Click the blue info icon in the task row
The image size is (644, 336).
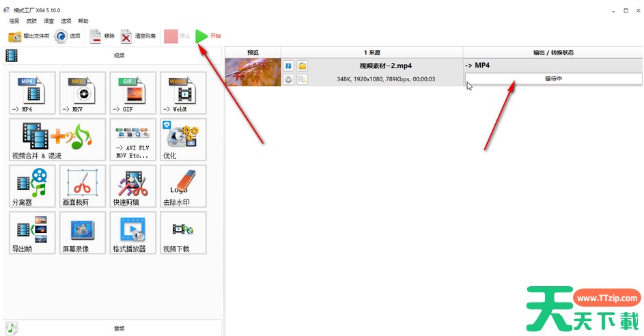(x=289, y=66)
